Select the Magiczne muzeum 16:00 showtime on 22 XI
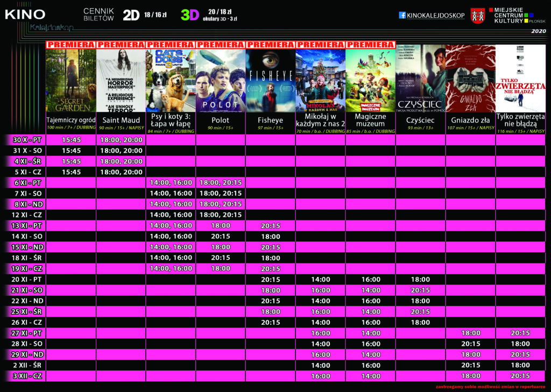 (371, 301)
